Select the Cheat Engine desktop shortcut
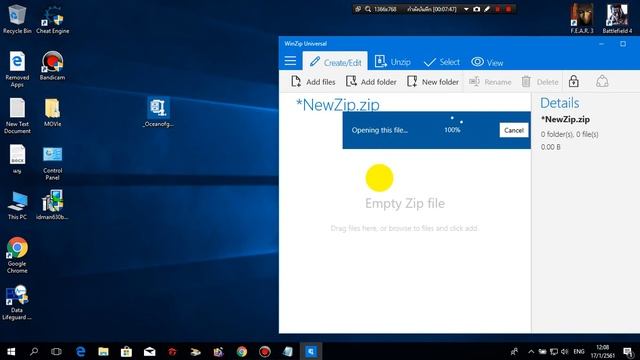The image size is (640, 360). 53,19
